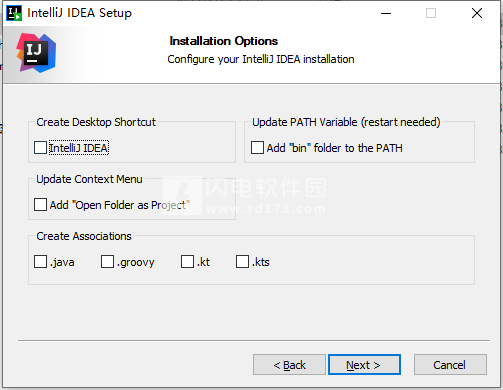
Task: Click the IntelliJ IDEA title bar icon
Action: click(x=14, y=13)
